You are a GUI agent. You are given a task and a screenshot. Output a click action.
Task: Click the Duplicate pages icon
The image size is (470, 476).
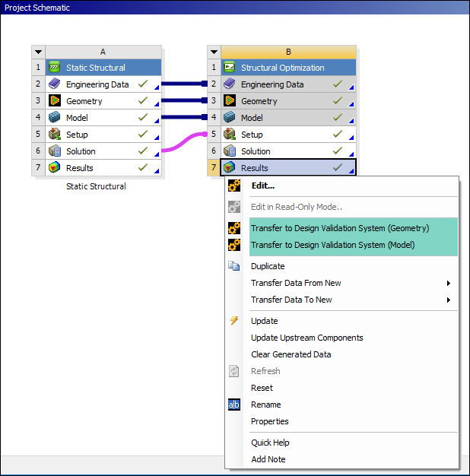[234, 266]
